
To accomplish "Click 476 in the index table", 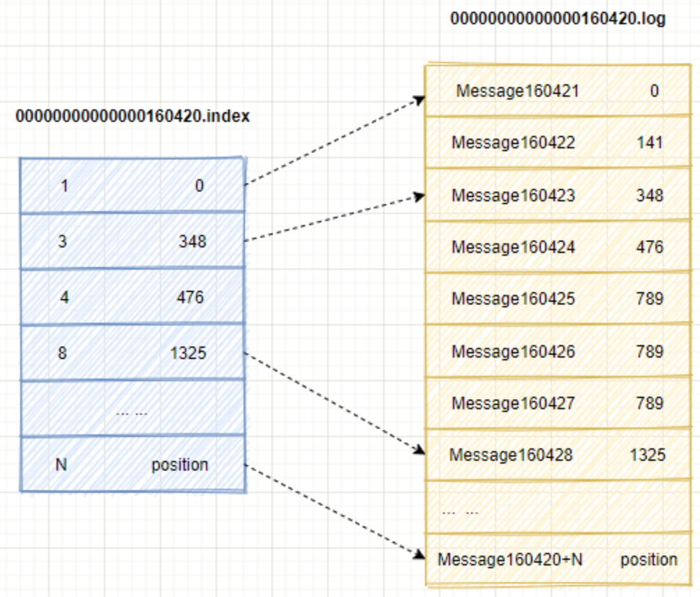I will pyautogui.click(x=190, y=297).
